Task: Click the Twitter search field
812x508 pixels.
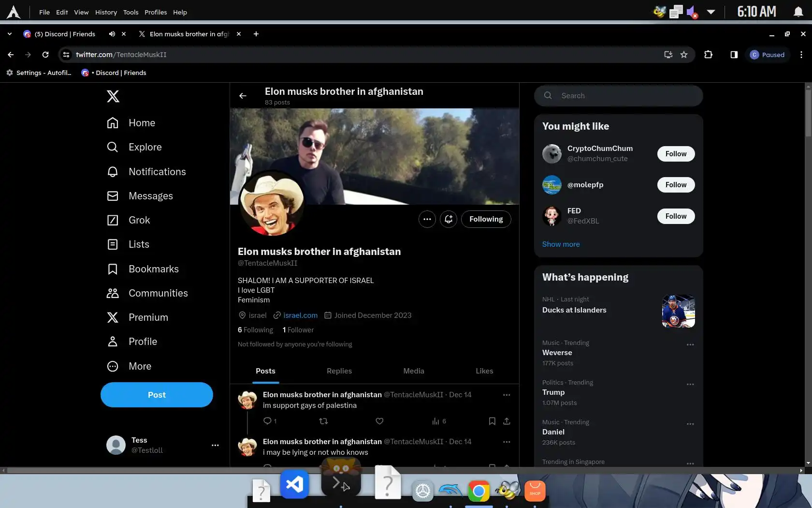Action: (x=618, y=96)
